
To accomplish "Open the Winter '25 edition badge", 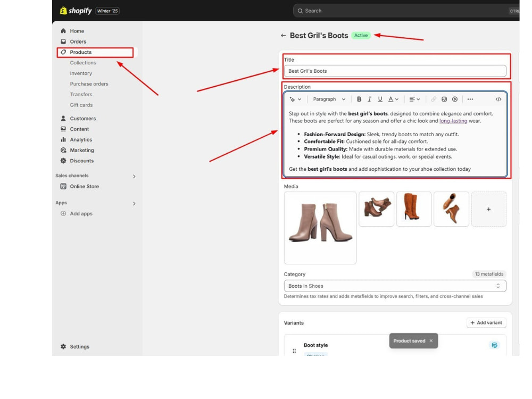I will pyautogui.click(x=107, y=11).
